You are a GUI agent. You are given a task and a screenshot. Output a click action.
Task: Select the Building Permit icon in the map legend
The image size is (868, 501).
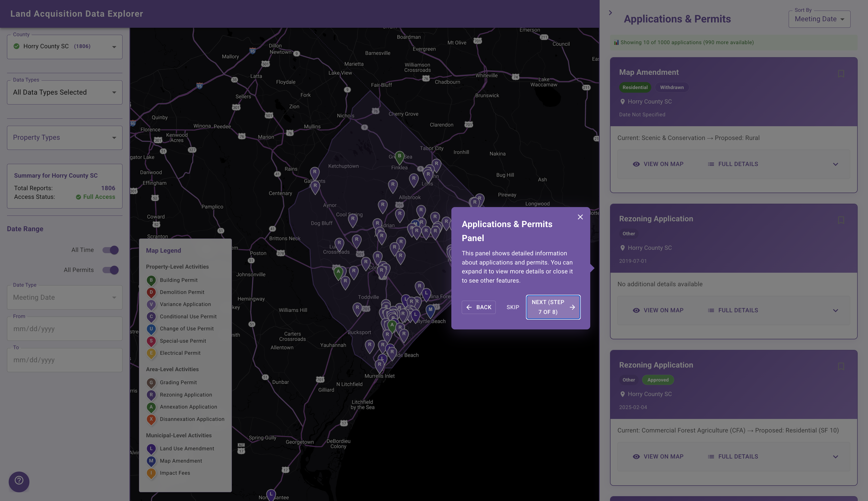coord(151,280)
